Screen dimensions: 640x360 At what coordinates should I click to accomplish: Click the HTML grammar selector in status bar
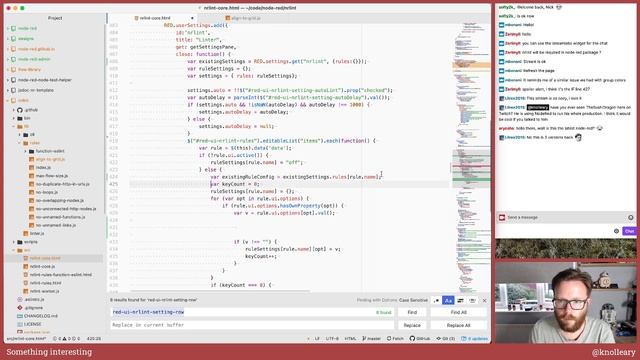[351, 339]
